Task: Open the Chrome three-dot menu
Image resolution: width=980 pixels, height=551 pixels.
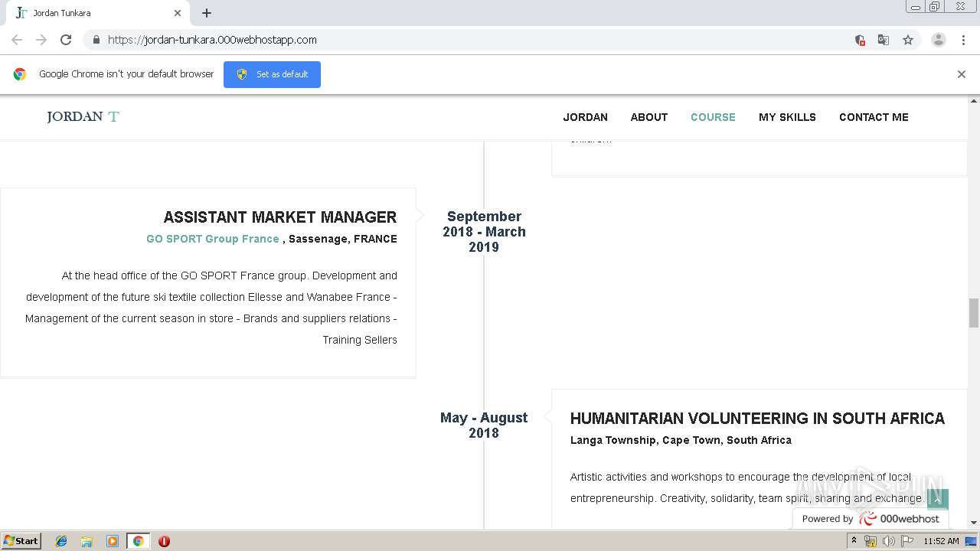Action: point(963,40)
